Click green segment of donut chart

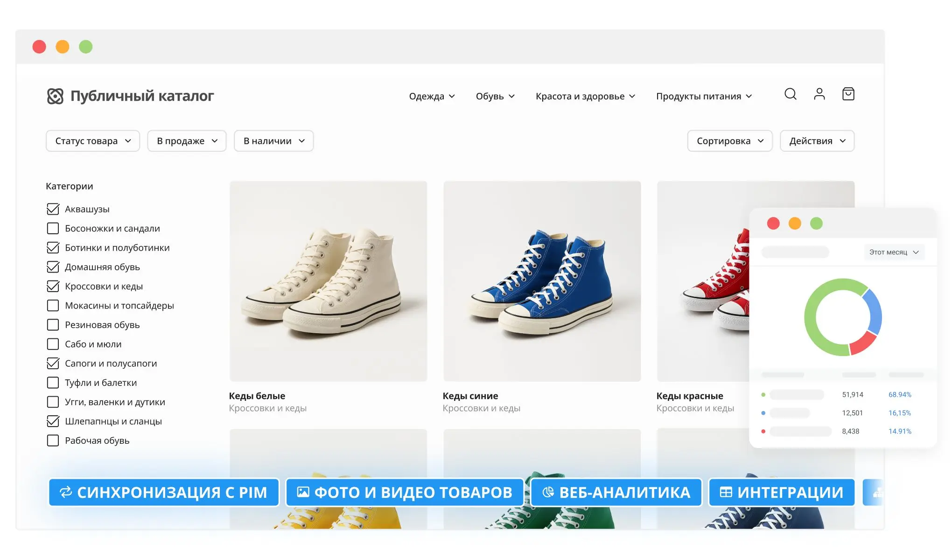(811, 317)
